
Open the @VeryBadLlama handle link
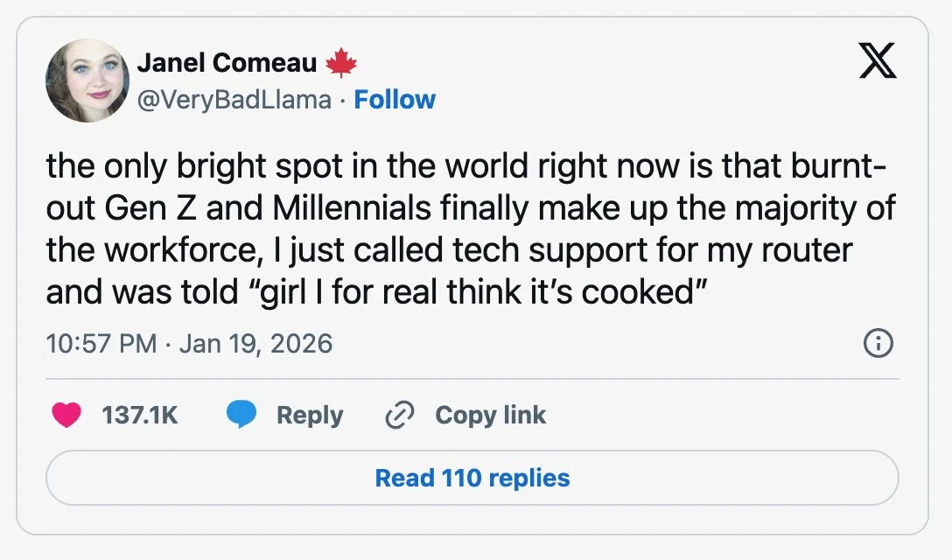tap(234, 100)
